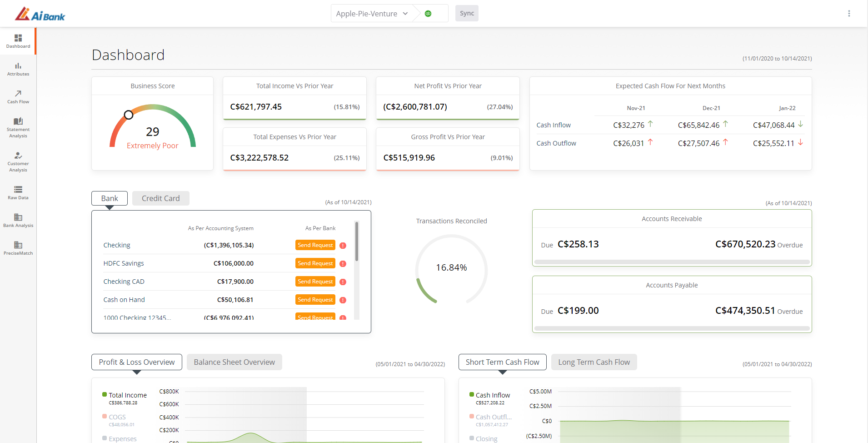This screenshot has width=868, height=443.
Task: Click Dec-21 Cash Inflow up arrow
Action: click(725, 124)
